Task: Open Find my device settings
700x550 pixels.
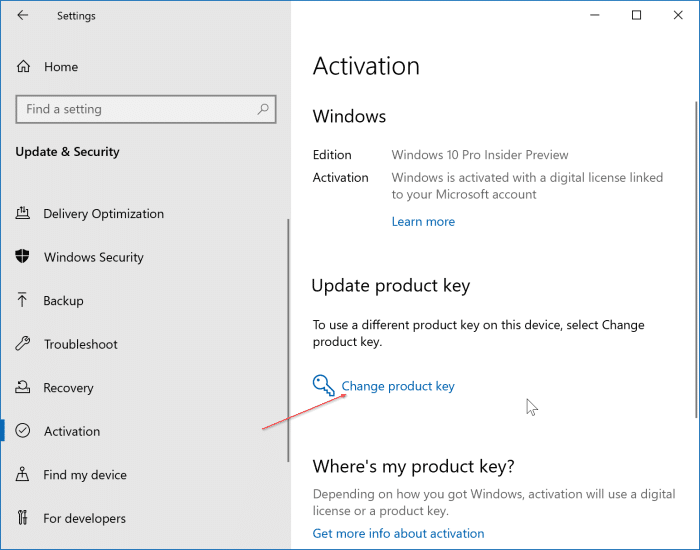Action: pyautogui.click(x=85, y=475)
